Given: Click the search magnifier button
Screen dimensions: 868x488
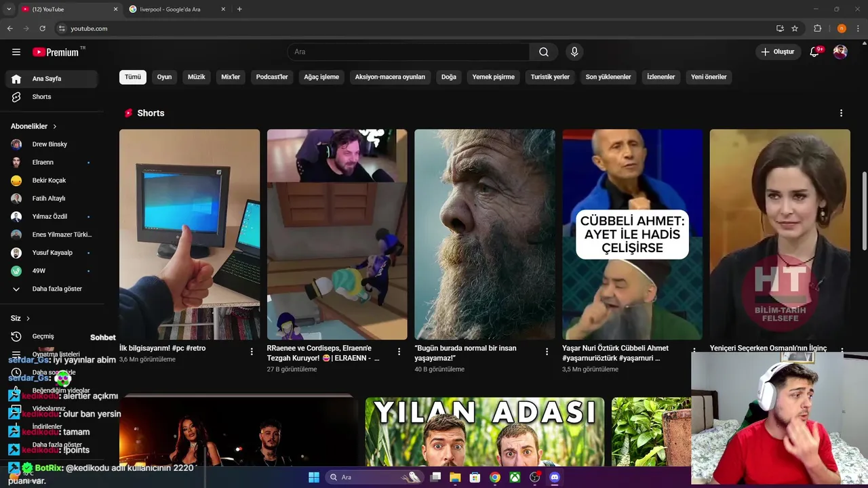Looking at the screenshot, I should 544,52.
